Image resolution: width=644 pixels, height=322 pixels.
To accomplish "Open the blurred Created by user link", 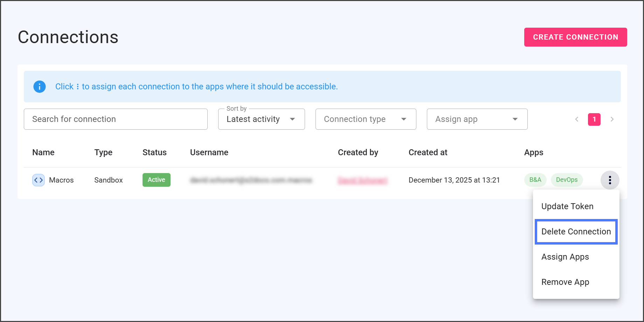I will click(362, 180).
